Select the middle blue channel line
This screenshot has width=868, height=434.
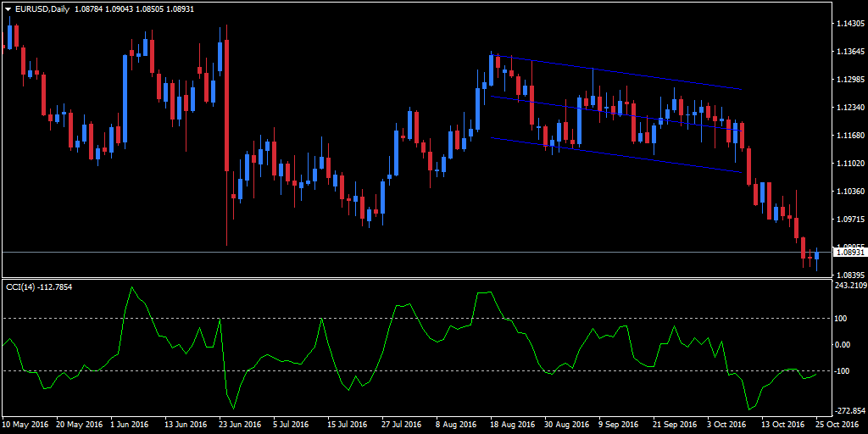point(616,114)
